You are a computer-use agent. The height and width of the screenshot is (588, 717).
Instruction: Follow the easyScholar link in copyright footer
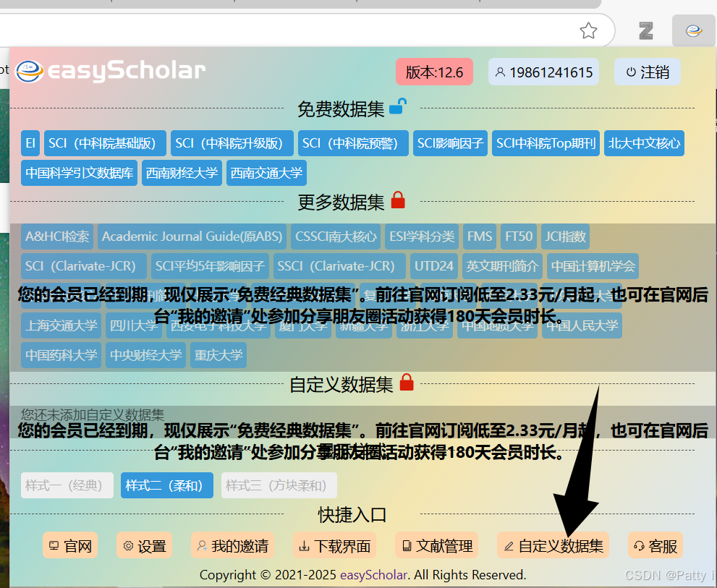click(x=373, y=575)
